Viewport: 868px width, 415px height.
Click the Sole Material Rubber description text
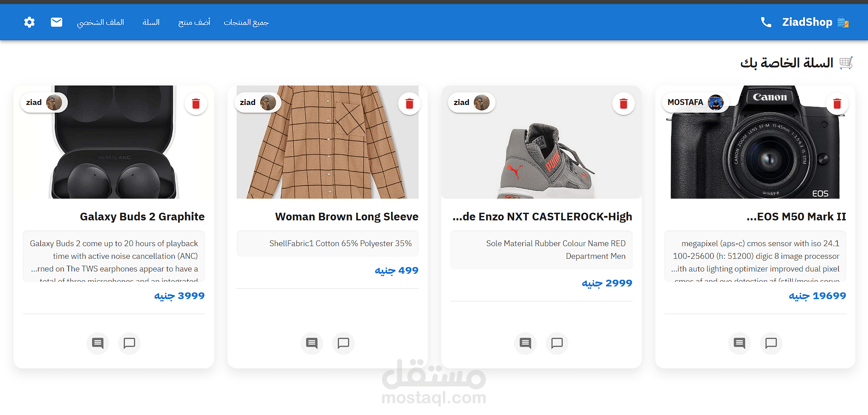click(541, 250)
